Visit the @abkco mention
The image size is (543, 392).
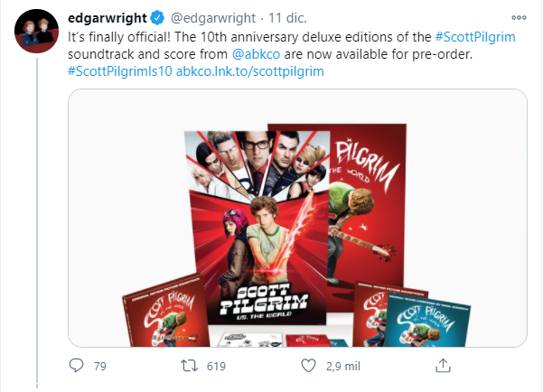256,54
